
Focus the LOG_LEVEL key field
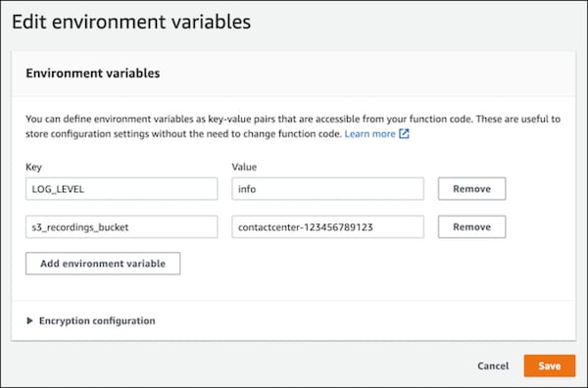(x=122, y=189)
